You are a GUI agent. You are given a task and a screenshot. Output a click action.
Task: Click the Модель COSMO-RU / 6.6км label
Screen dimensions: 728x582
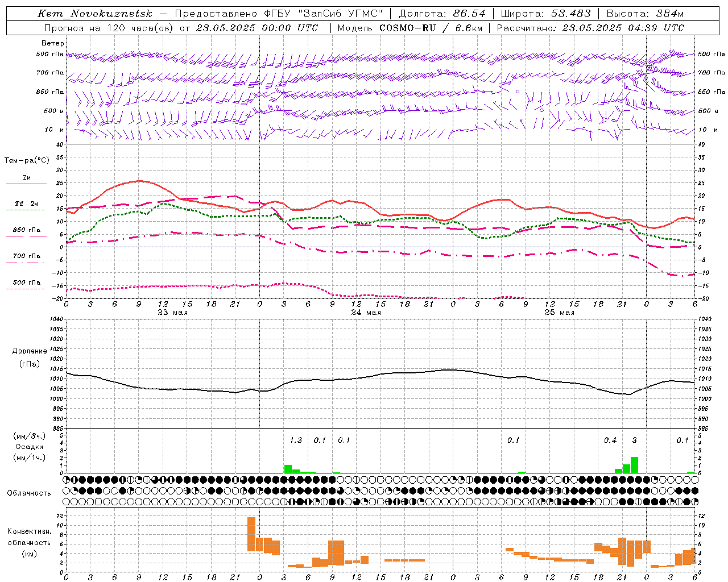pos(409,28)
